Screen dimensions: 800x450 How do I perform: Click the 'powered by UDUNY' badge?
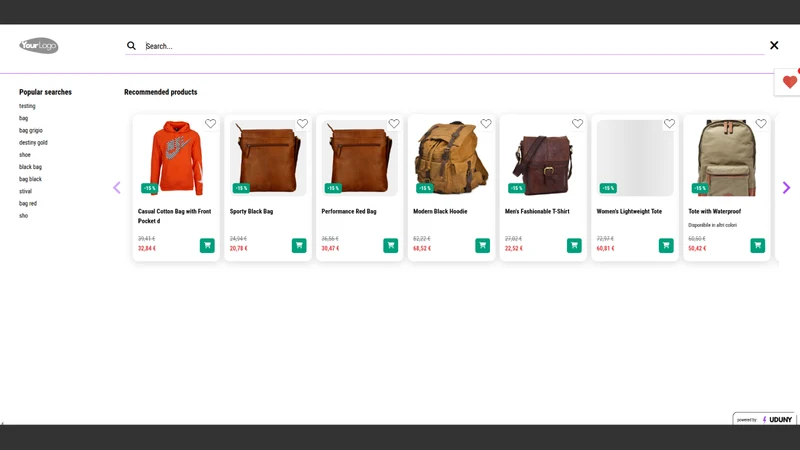point(764,419)
